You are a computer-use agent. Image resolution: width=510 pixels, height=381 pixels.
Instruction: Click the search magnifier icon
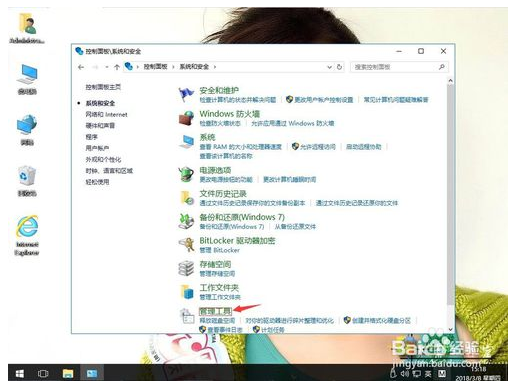click(x=442, y=67)
